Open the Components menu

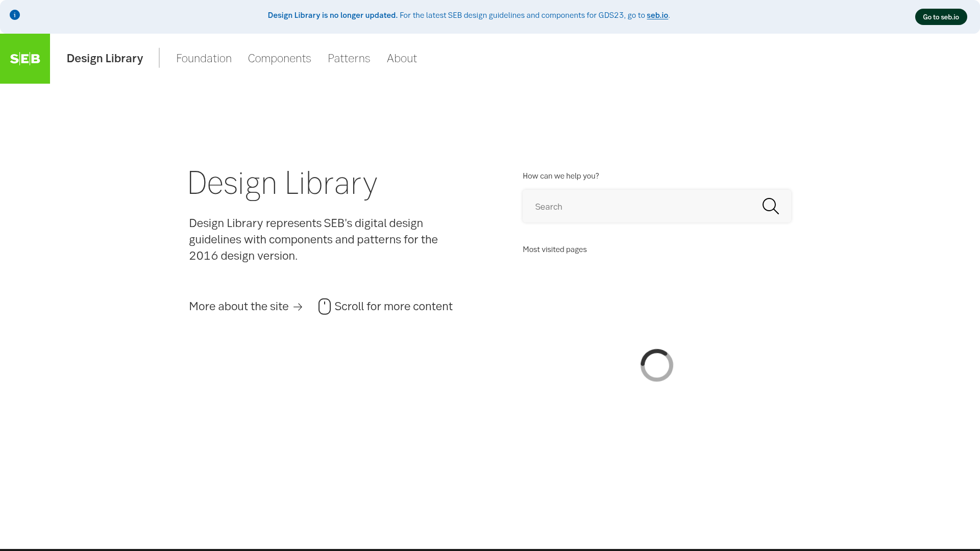pyautogui.click(x=279, y=58)
